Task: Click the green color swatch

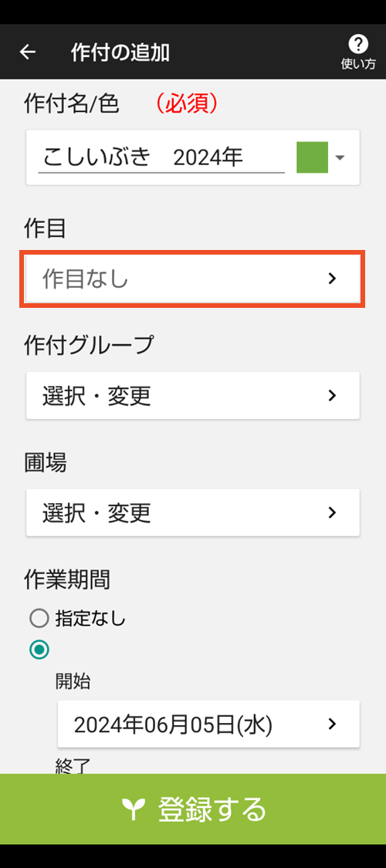Action: click(x=313, y=157)
